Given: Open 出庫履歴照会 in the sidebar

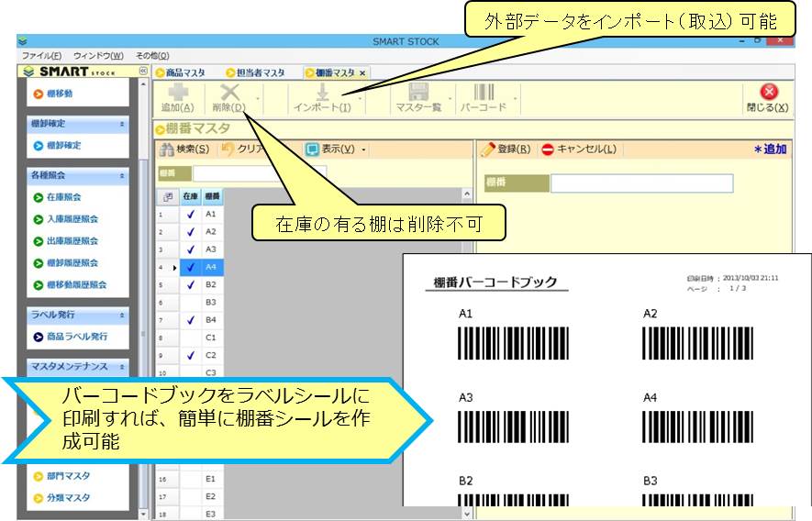Looking at the screenshot, I should point(66,241).
